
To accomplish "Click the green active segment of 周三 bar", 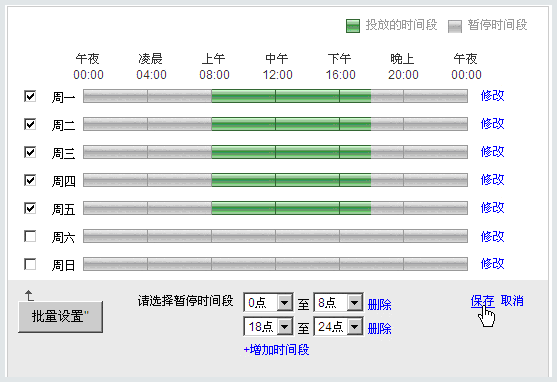I will [x=291, y=152].
